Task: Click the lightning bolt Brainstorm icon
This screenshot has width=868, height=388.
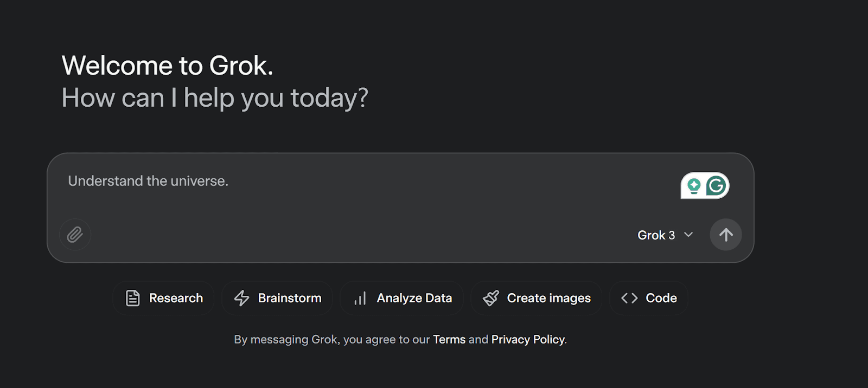Action: tap(241, 298)
